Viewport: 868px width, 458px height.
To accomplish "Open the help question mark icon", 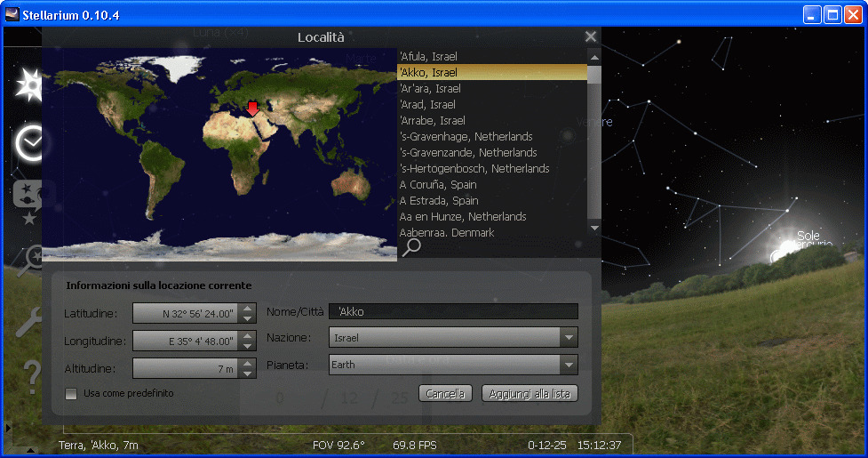I will 32,376.
